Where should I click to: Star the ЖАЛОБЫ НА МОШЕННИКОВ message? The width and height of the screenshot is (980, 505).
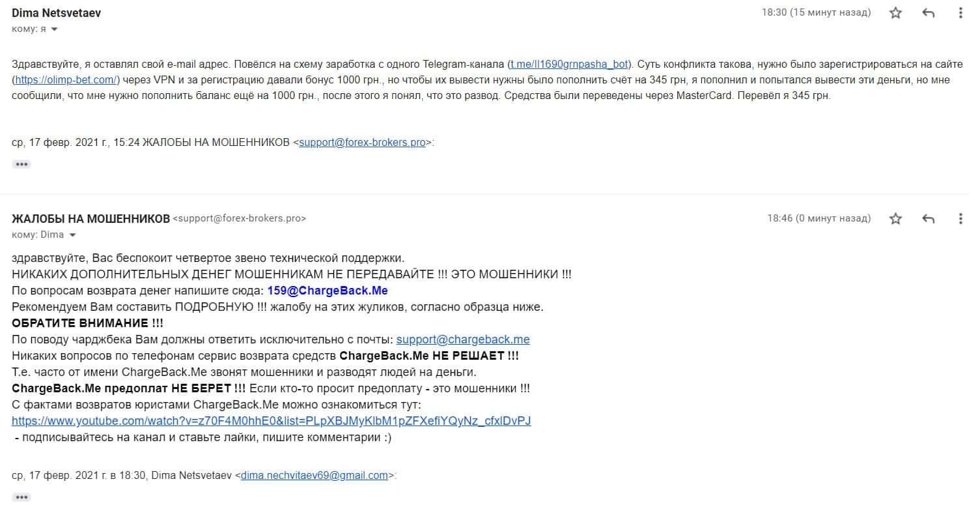click(x=896, y=219)
